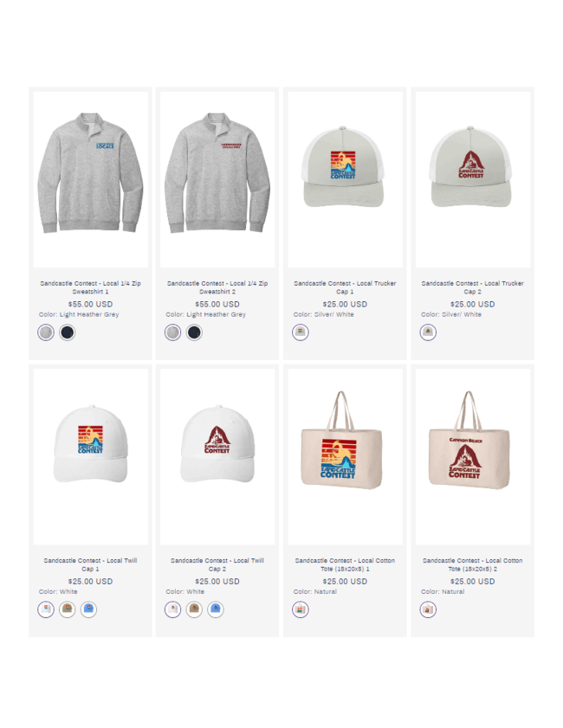Choose navy swatch for 1/4 Zip Sweatshirt 2
This screenshot has height=728, width=563.
pos(194,332)
